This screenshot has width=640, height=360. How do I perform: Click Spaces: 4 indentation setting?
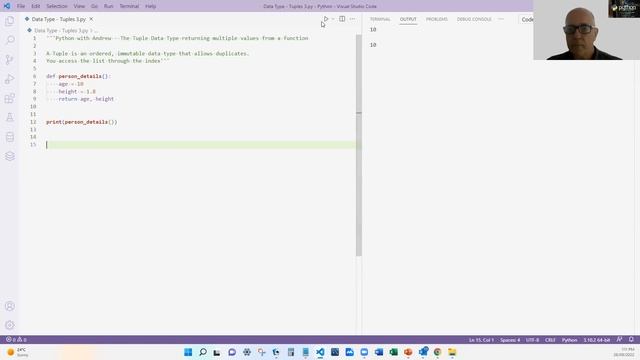(x=510, y=340)
